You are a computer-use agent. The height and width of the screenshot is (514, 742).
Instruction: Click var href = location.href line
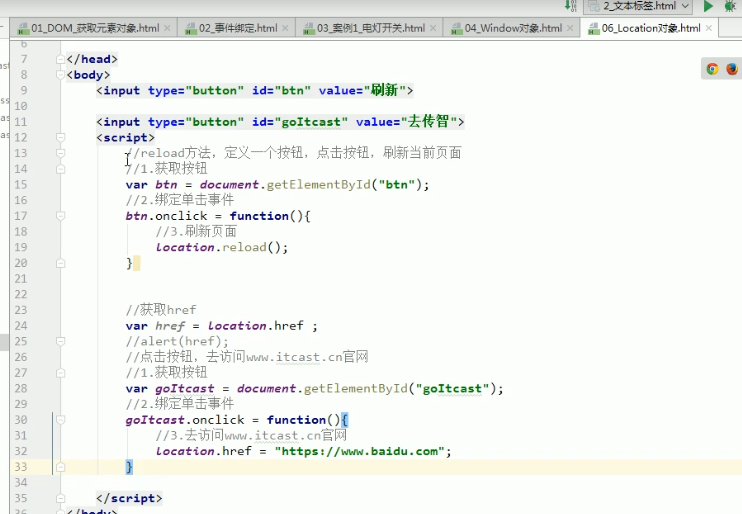(x=221, y=326)
